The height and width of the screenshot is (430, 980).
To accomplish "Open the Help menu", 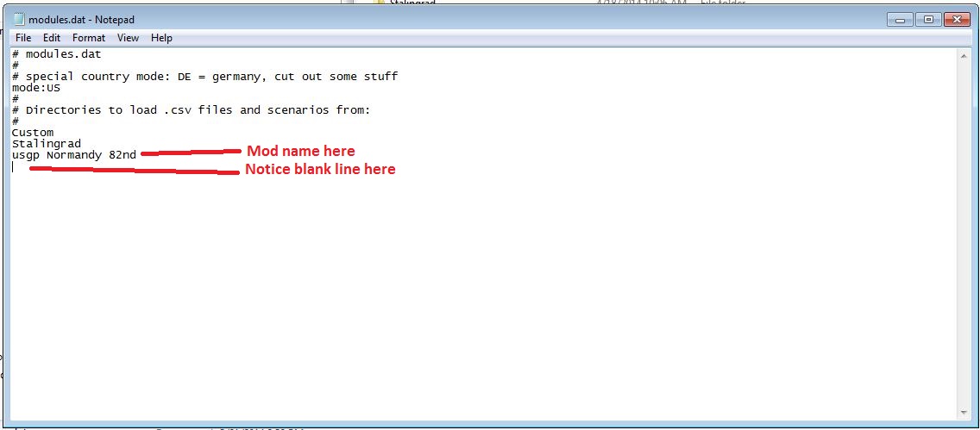I will click(x=161, y=38).
